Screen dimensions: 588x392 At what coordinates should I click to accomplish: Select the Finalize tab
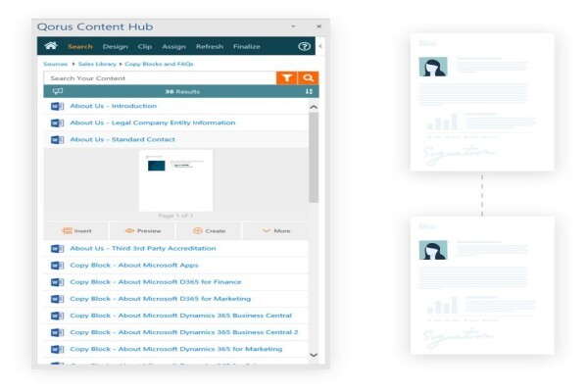(247, 46)
